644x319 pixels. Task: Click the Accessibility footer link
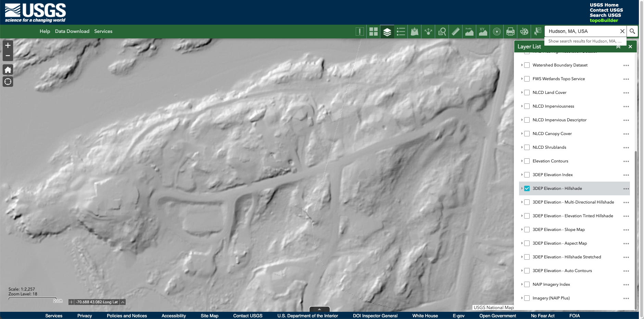tap(174, 316)
